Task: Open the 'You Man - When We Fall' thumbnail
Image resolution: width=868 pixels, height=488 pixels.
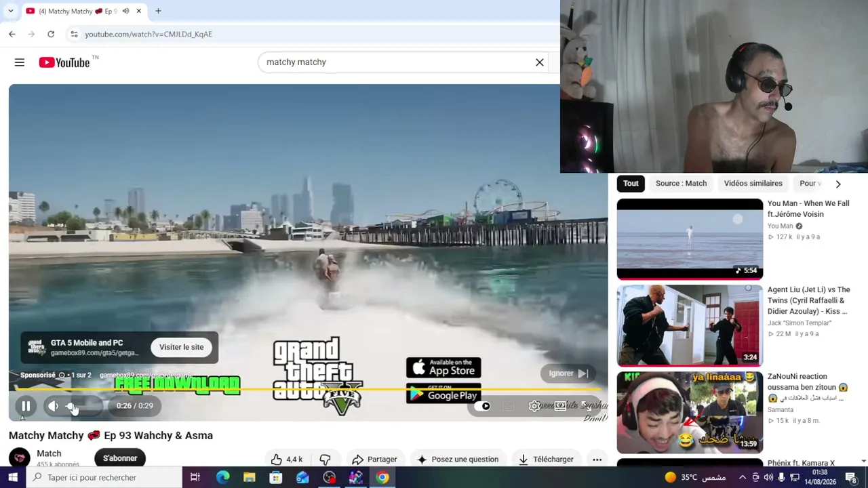Action: [x=690, y=239]
